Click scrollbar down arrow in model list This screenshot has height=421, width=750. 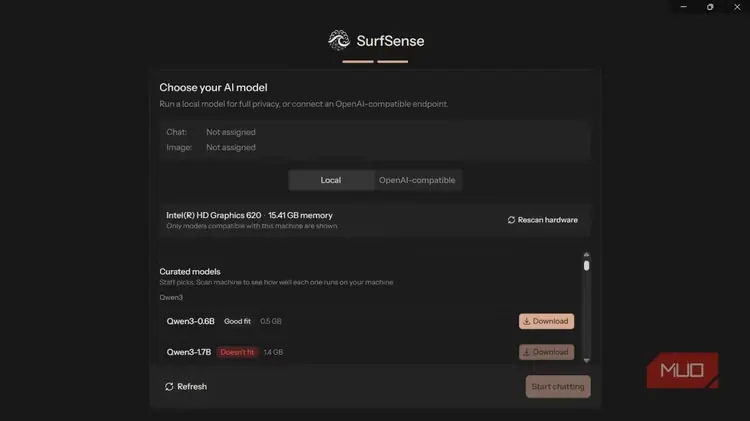pos(586,360)
